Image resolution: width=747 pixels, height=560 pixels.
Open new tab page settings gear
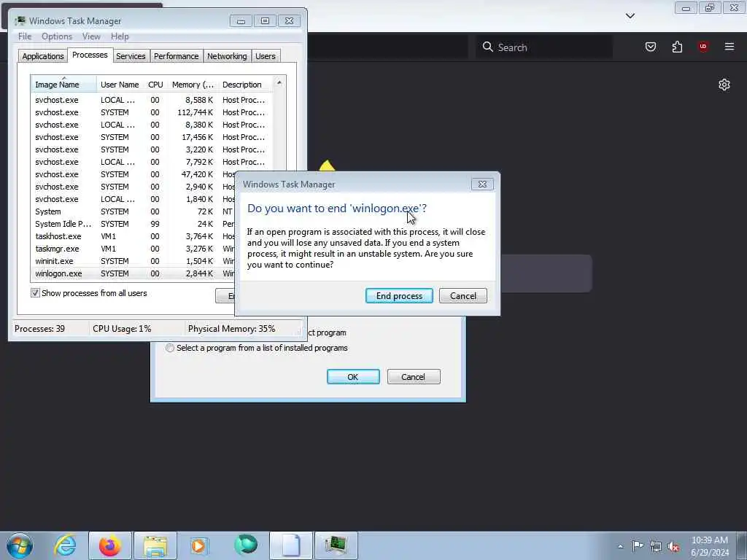(724, 85)
